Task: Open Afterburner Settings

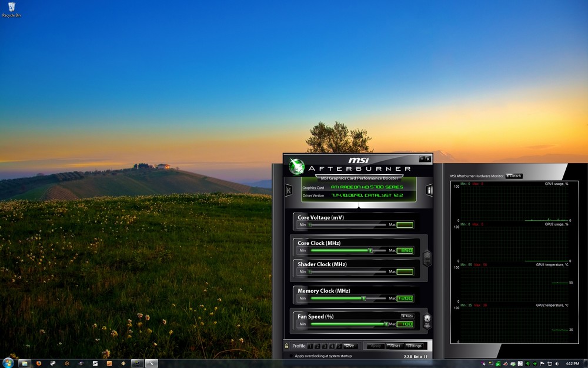Action: tap(415, 346)
